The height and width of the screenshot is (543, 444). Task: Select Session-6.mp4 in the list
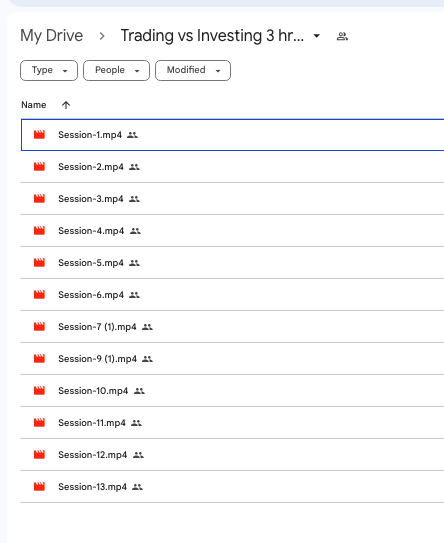(x=232, y=295)
